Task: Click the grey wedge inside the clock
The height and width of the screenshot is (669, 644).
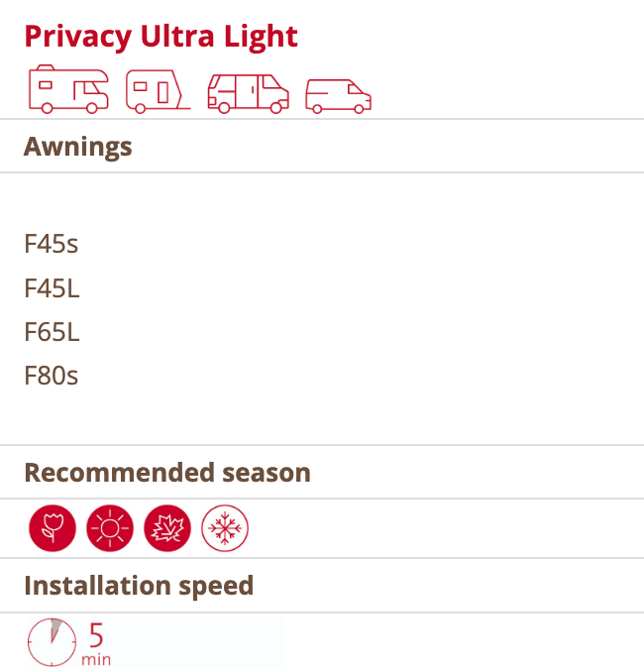Action: (x=57, y=630)
